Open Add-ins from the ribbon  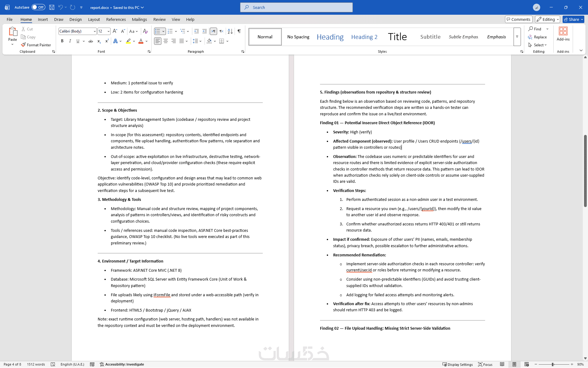(x=563, y=34)
